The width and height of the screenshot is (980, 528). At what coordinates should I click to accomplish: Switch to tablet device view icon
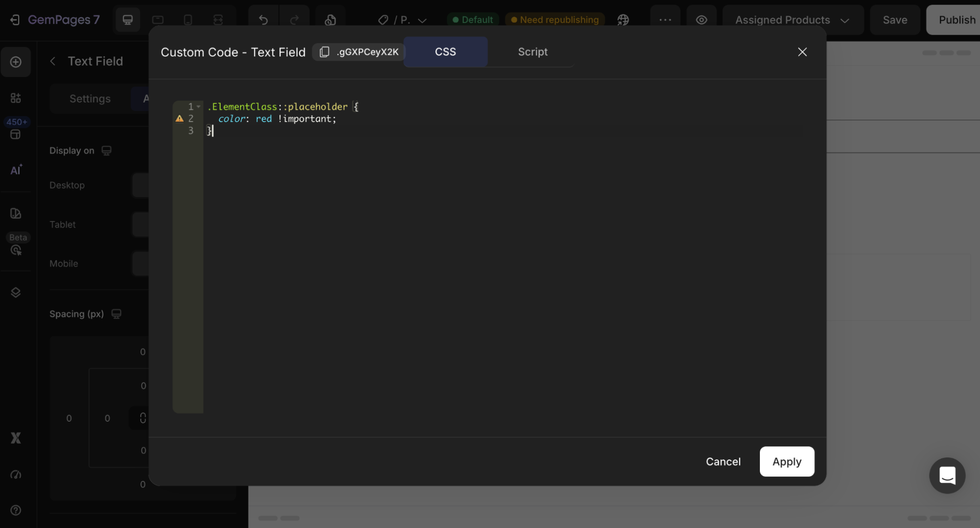pos(158,20)
